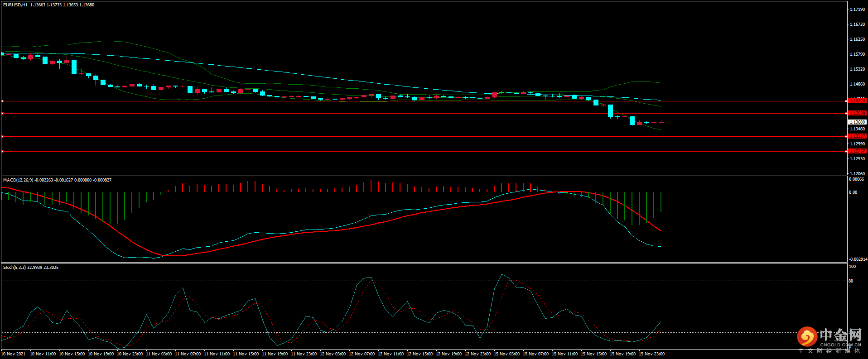
Task: Click the Stochastic scale value 100
Action: pyautogui.click(x=852, y=267)
